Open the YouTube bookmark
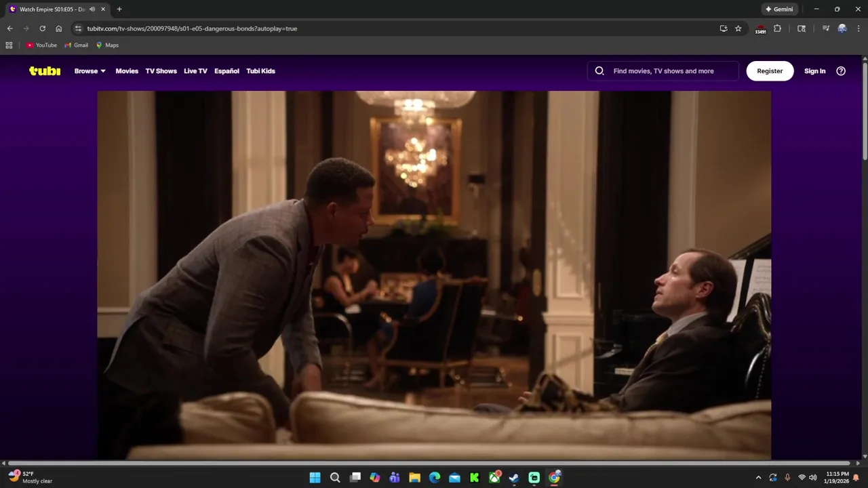 point(42,45)
